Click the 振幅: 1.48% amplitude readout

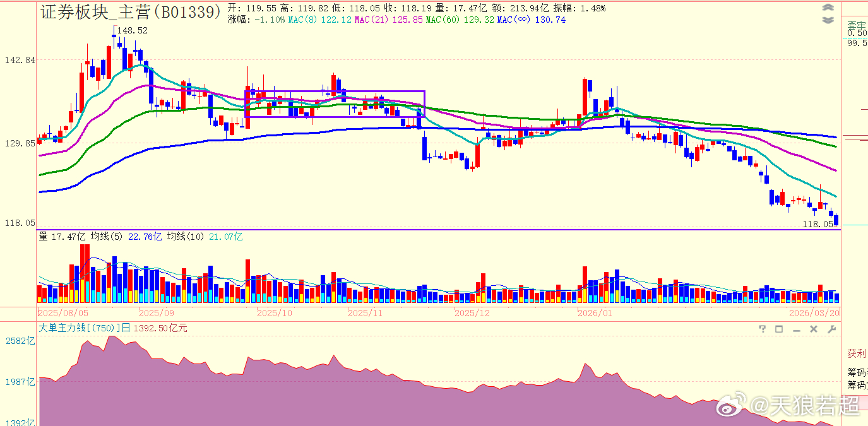579,8
